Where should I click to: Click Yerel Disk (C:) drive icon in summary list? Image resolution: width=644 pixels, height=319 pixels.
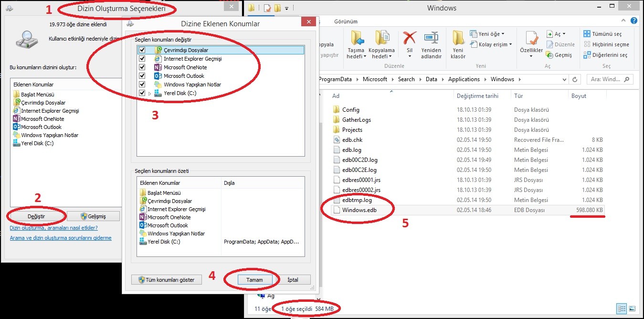(143, 242)
